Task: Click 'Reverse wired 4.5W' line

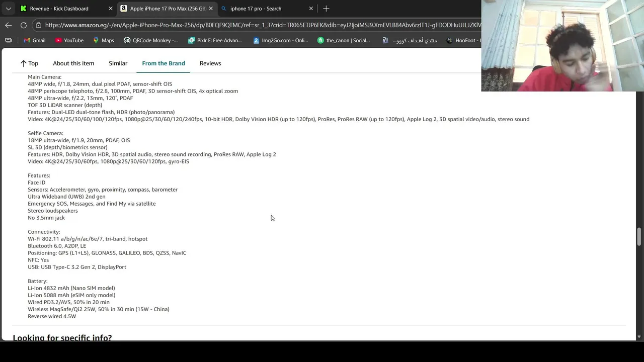Action: click(x=52, y=316)
